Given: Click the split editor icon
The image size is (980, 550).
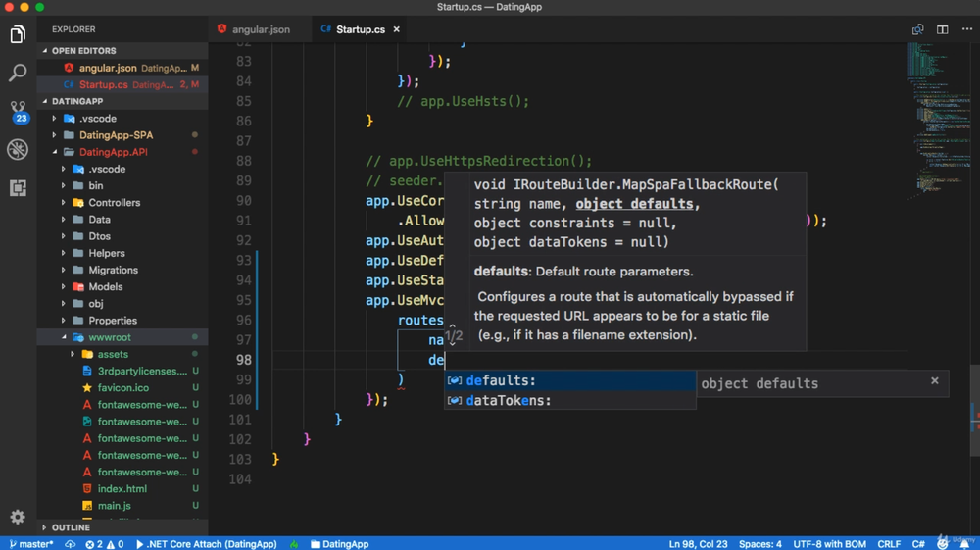Looking at the screenshot, I should [942, 29].
